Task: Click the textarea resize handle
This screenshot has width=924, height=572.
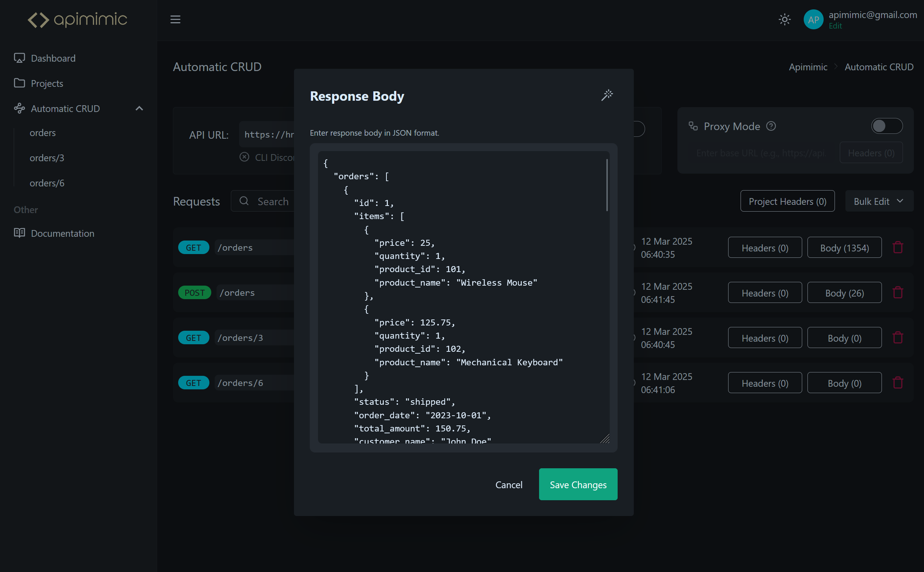Action: [x=604, y=439]
